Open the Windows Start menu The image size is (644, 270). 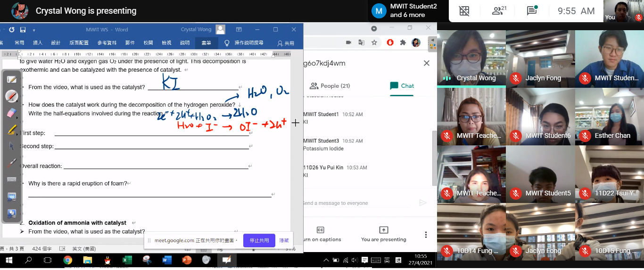[9, 260]
